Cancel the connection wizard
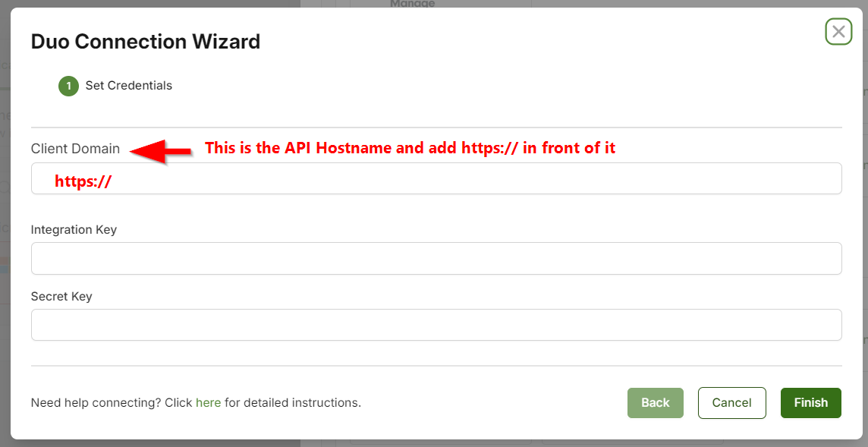 coord(732,403)
